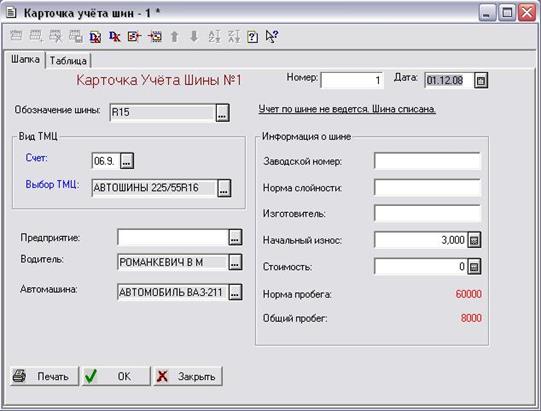This screenshot has width=541, height=411.
Task: Click the delete row toolbar icon with cross
Action: click(x=56, y=36)
